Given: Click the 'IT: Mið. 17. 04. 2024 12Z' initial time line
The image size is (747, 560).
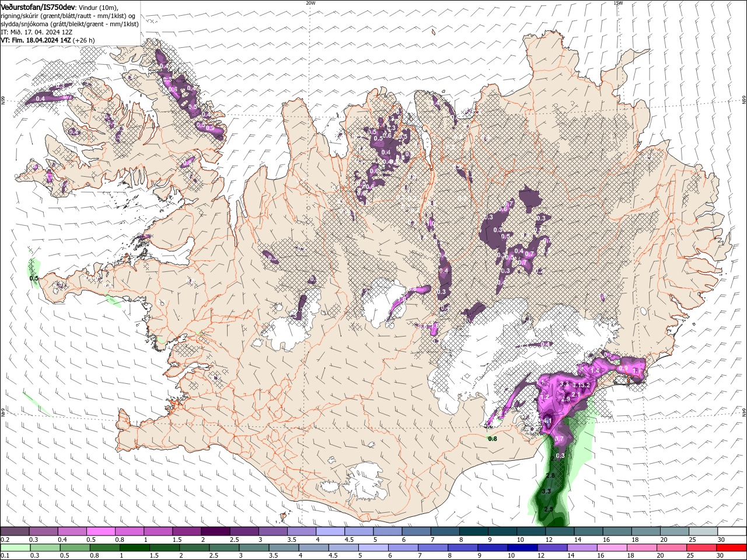Looking at the screenshot, I should tap(37, 32).
